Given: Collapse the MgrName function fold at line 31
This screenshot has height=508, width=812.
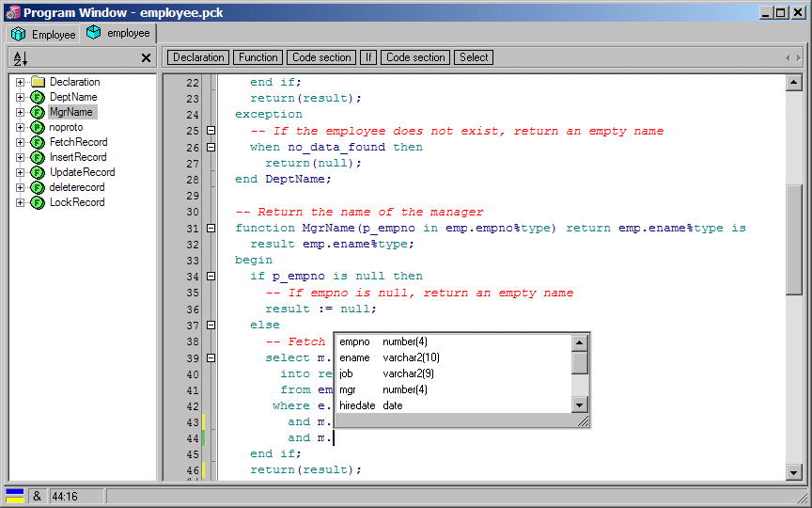Looking at the screenshot, I should pyautogui.click(x=211, y=228).
